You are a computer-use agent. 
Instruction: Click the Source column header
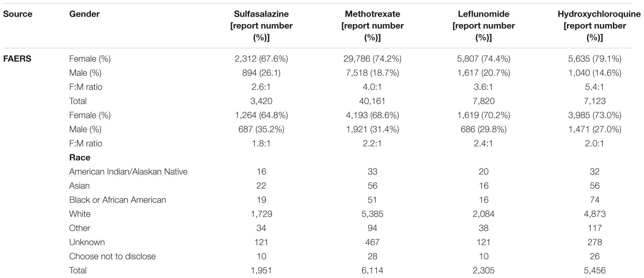coord(18,14)
